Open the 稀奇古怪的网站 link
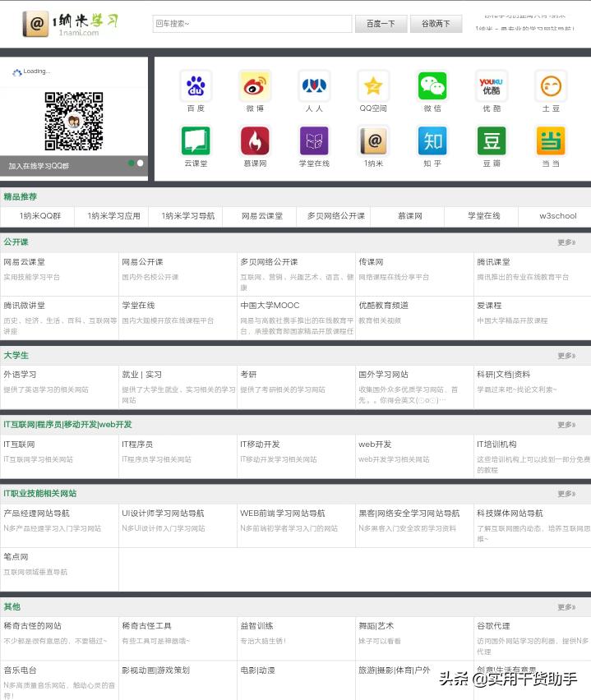The image size is (591, 700). [x=32, y=626]
